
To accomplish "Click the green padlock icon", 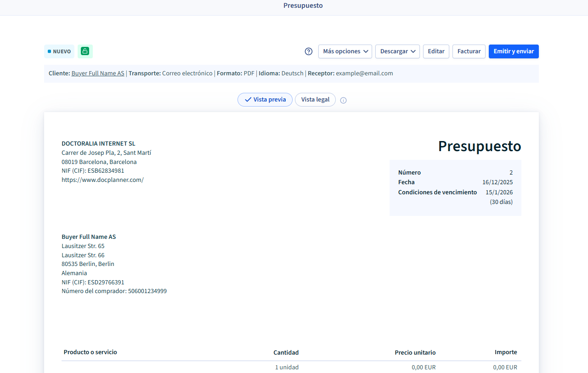I will 85,51.
